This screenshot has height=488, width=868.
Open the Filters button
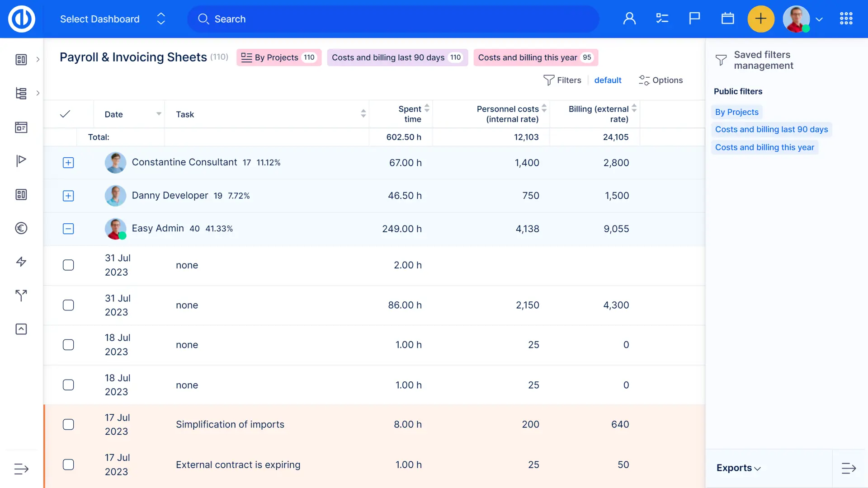(x=562, y=80)
